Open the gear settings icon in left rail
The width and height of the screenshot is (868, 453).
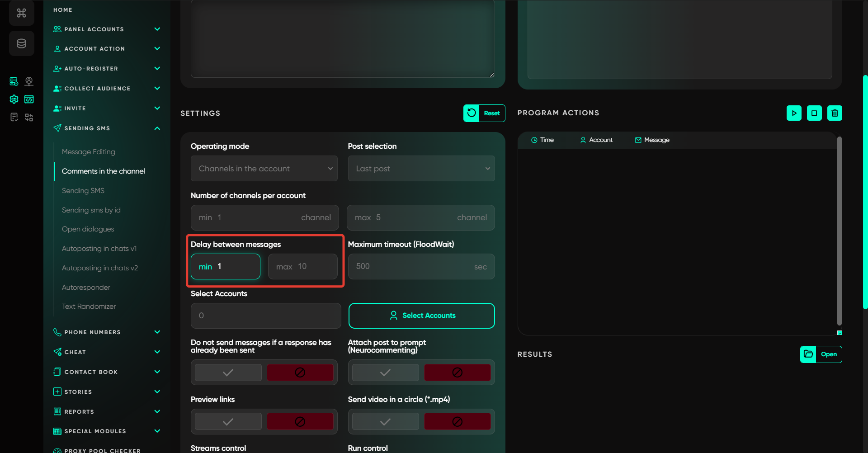click(x=14, y=99)
